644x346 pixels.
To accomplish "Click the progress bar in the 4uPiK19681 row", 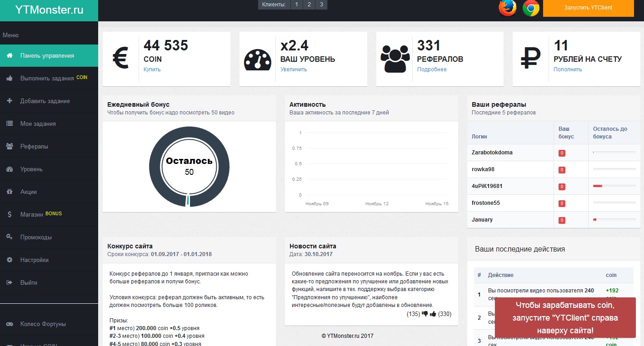I will click(x=614, y=186).
